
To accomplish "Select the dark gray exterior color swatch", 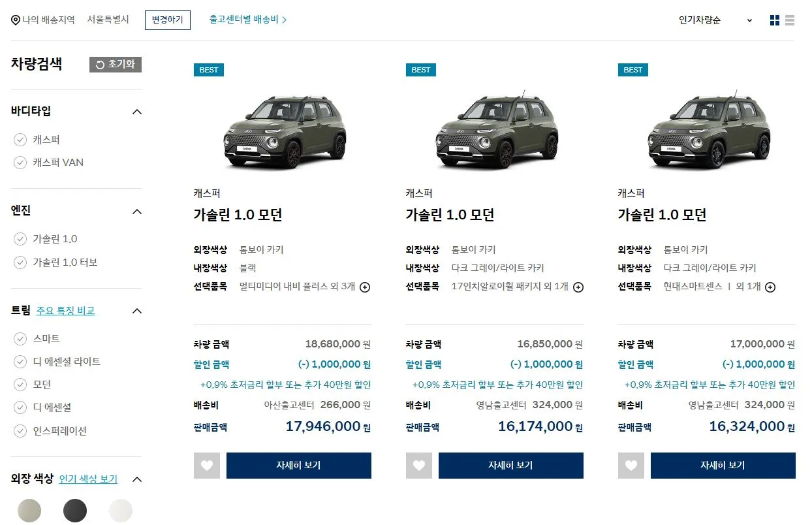I will point(75,510).
